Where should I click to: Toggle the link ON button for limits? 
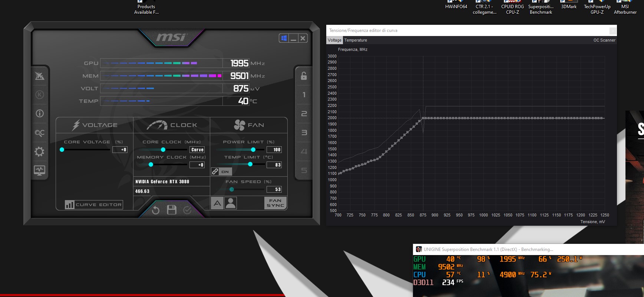221,172
